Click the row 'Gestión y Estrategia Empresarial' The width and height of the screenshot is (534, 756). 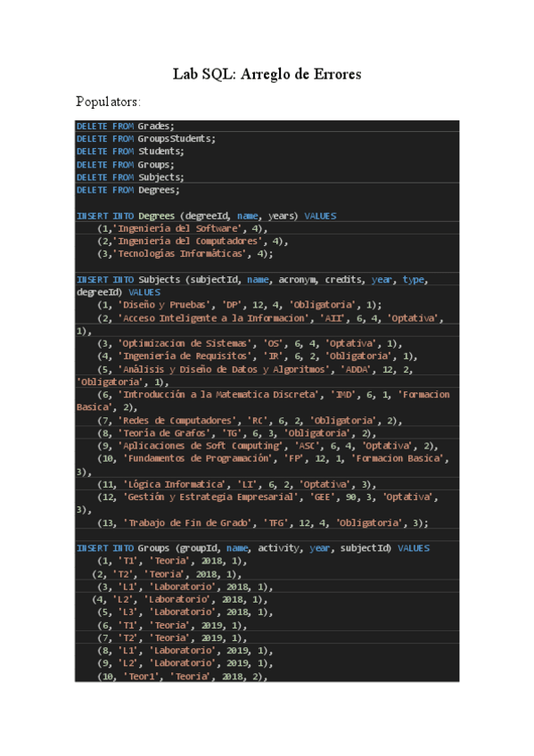[268, 497]
